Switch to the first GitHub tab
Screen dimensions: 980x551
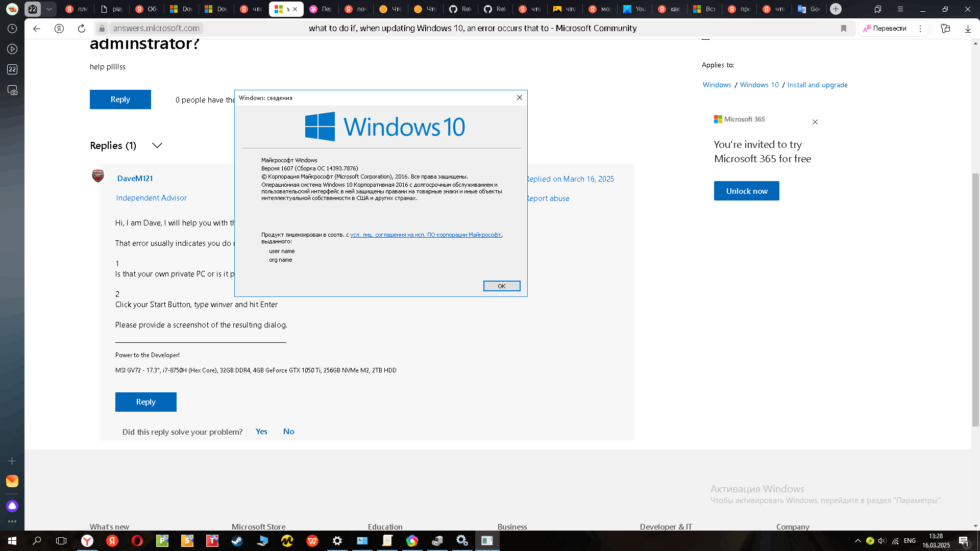(x=460, y=9)
